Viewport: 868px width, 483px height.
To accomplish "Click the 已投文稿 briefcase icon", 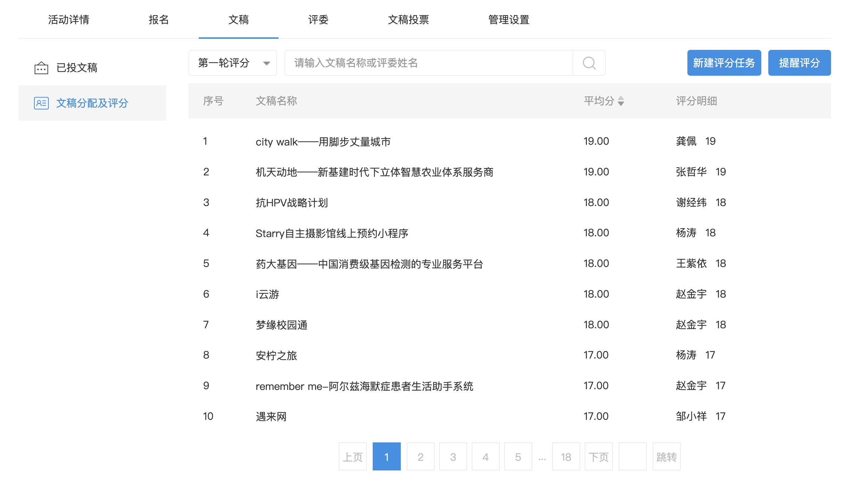I will click(41, 68).
